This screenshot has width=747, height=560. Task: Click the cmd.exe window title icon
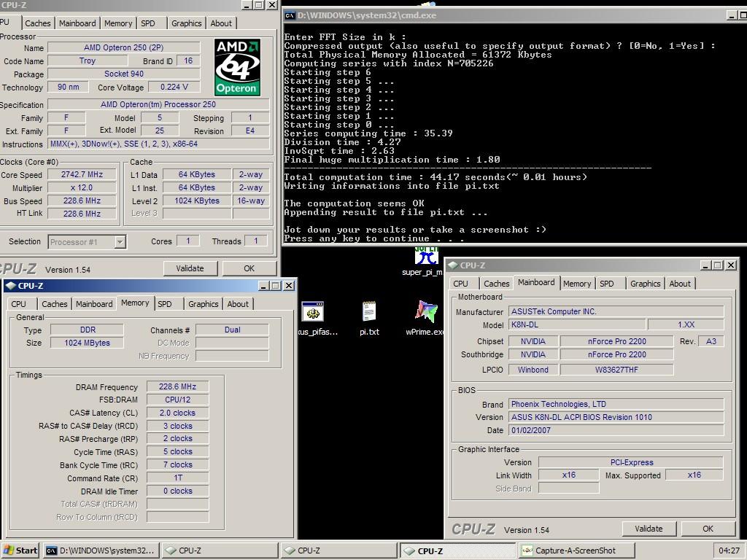tap(289, 15)
